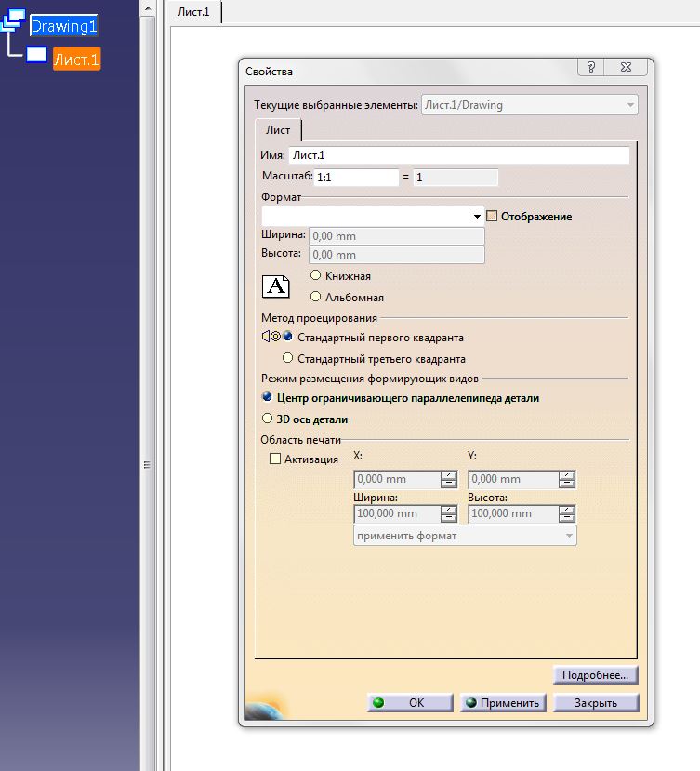Open the Лист.1 sheet tab above the drawing area
The image size is (700, 771).
click(193, 12)
